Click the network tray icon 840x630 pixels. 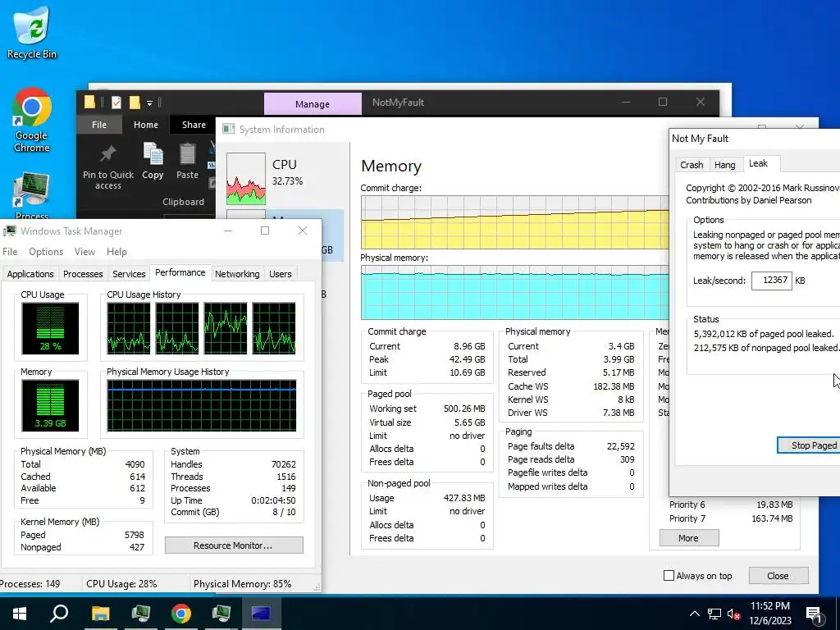714,614
